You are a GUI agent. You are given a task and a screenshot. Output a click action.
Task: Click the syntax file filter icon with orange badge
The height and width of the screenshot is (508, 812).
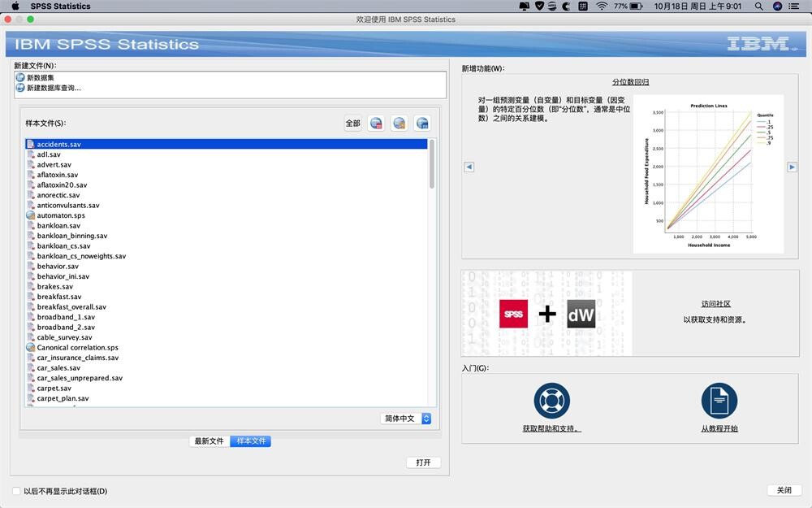(400, 124)
